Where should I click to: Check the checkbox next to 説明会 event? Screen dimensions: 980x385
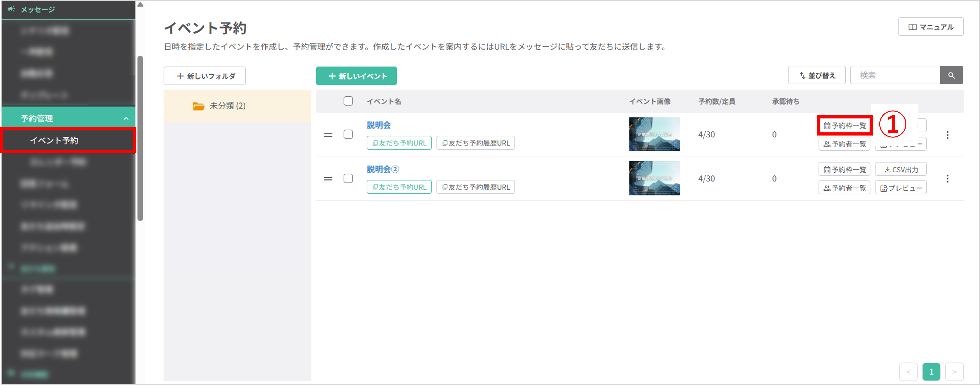(x=348, y=134)
